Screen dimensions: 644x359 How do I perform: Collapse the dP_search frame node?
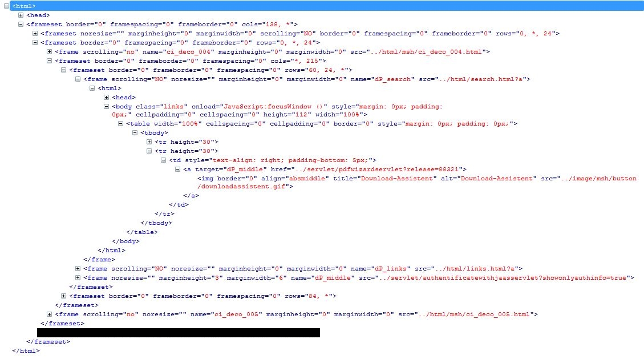pos(78,79)
